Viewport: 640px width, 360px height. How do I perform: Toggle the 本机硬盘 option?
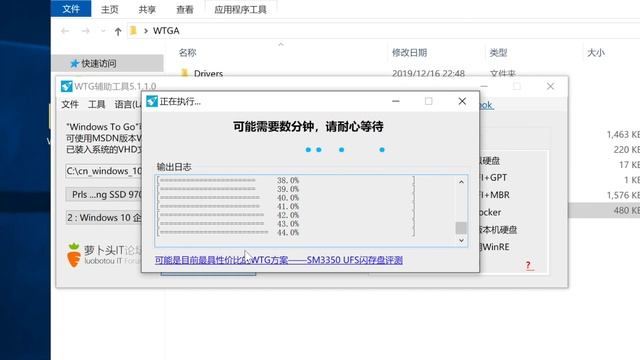coord(498,230)
